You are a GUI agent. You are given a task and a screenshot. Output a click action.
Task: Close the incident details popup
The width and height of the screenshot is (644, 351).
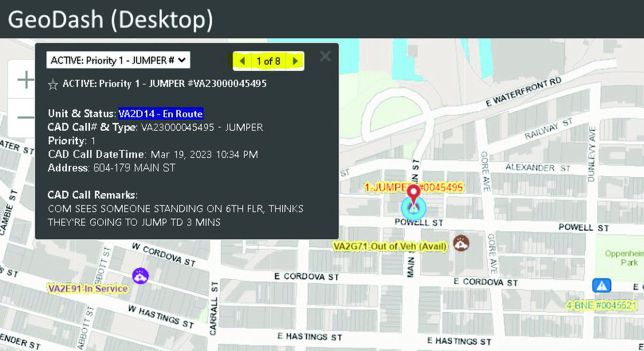[325, 56]
